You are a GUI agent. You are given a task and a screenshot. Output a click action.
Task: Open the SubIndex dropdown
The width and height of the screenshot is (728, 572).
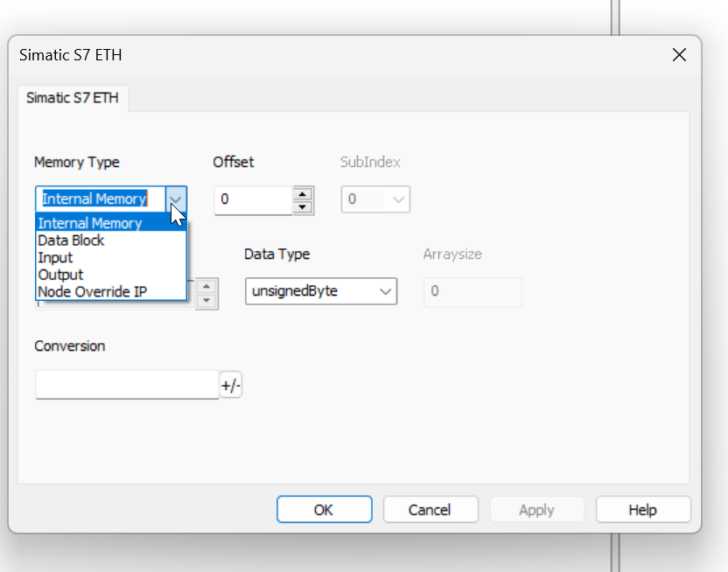point(375,199)
